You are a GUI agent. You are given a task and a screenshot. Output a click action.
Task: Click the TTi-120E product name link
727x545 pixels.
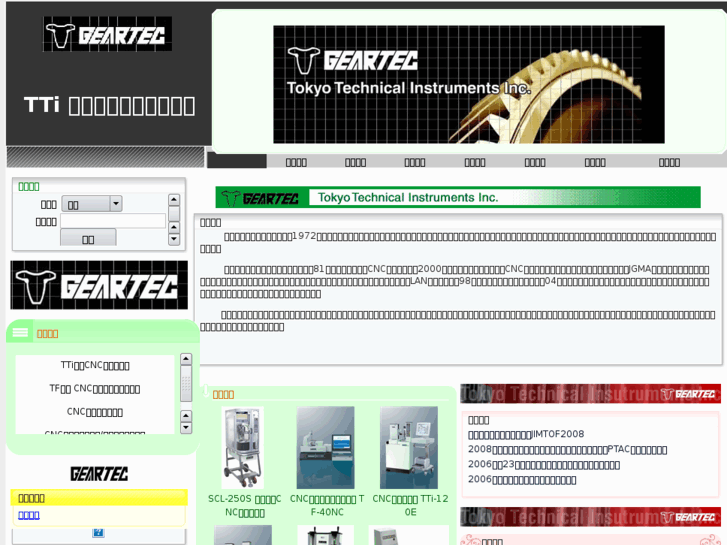pos(410,506)
